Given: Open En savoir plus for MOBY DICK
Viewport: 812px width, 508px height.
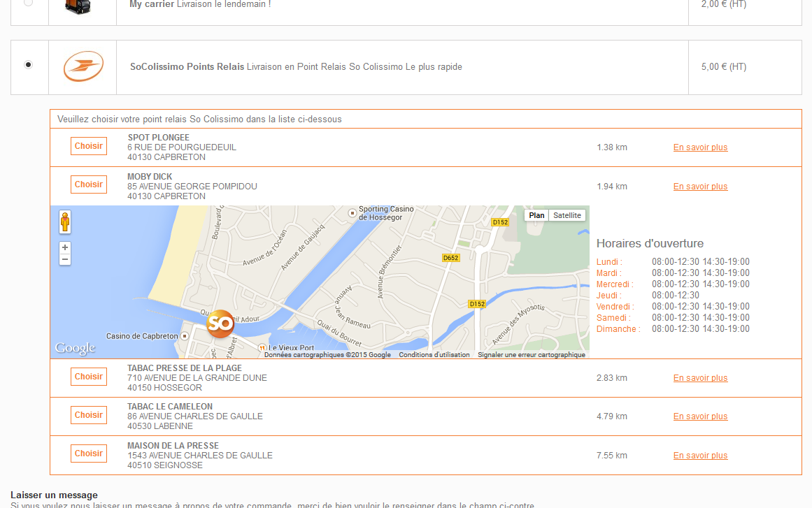Looking at the screenshot, I should [700, 187].
